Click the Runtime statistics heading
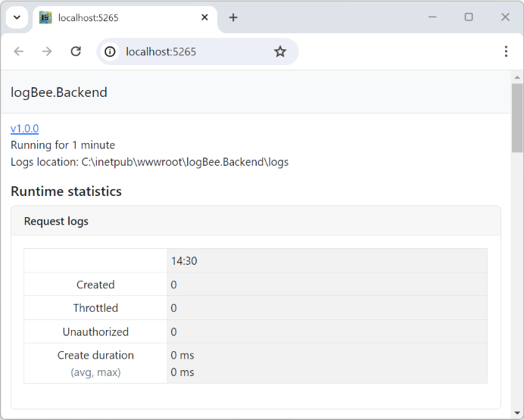Screen dimensions: 524x420 pos(66,191)
